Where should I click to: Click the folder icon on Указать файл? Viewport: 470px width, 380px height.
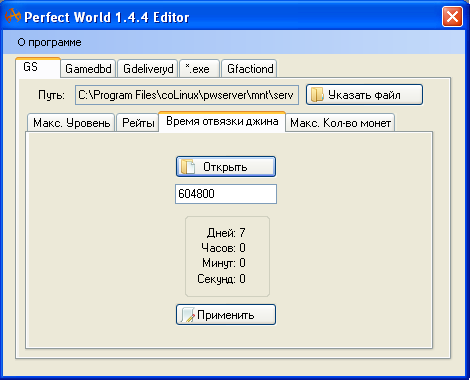pyautogui.click(x=317, y=95)
